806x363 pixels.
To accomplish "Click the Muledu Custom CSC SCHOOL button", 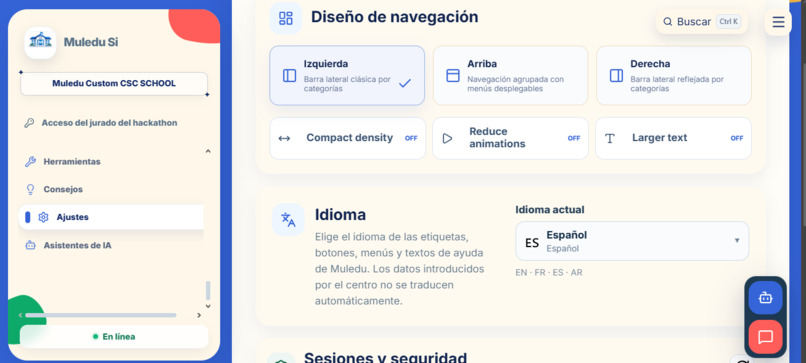I will (x=114, y=83).
